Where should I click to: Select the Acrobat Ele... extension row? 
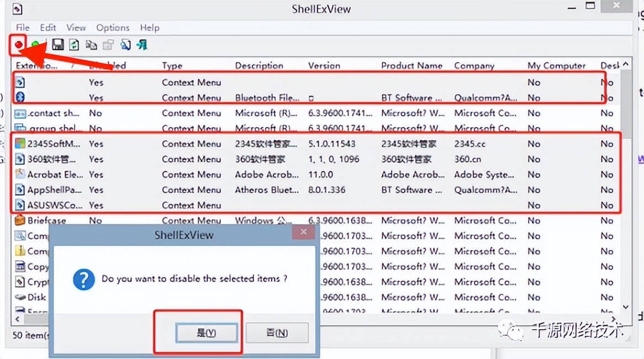[51, 175]
